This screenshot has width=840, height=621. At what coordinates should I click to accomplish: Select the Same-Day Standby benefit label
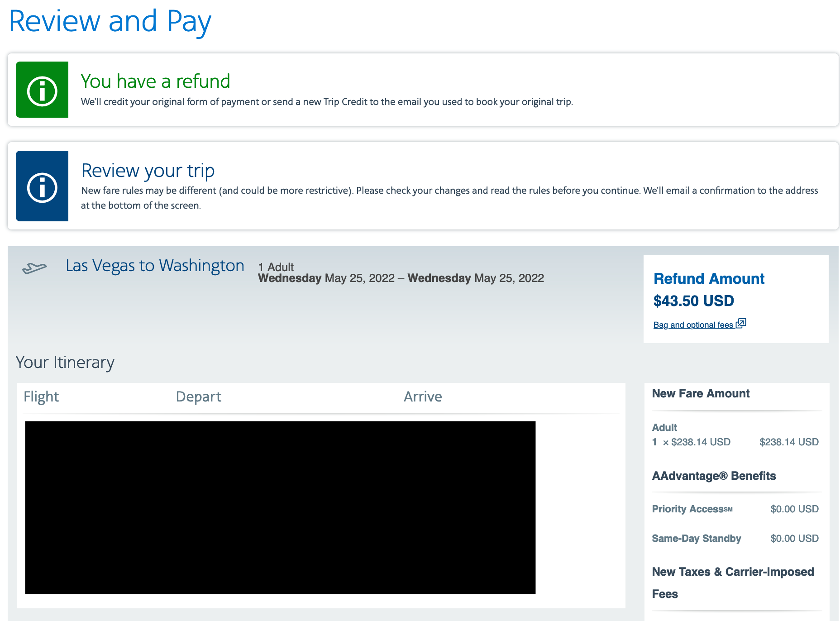pyautogui.click(x=696, y=539)
